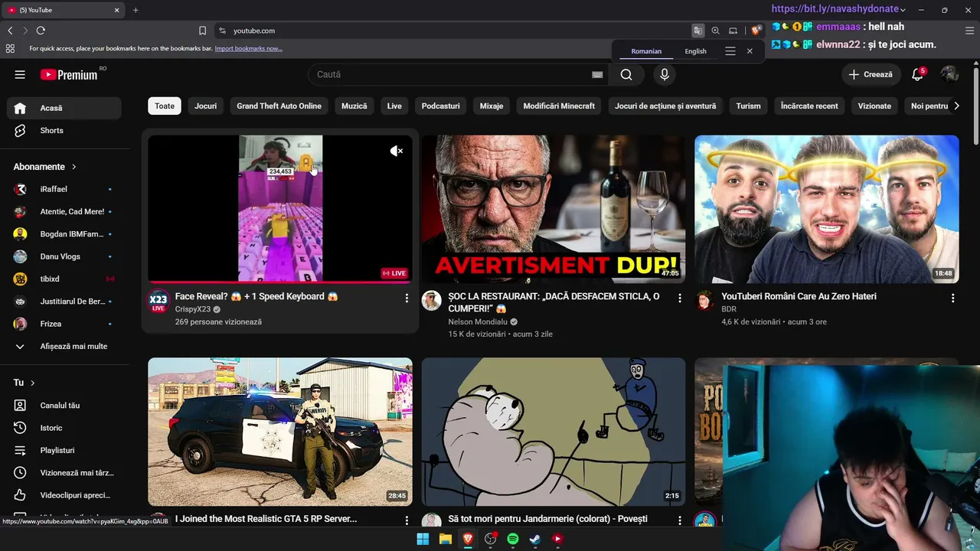
Task: Unmute the CrispyX23 live preview
Action: pos(397,151)
